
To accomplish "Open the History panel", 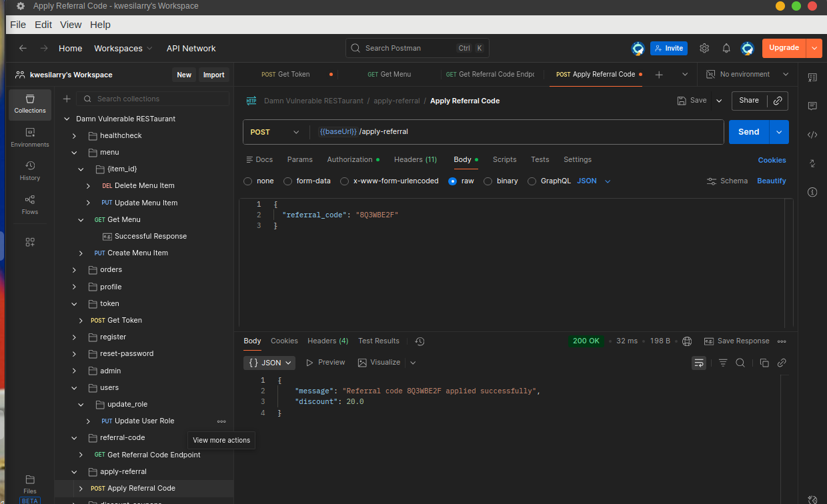I will (29, 171).
